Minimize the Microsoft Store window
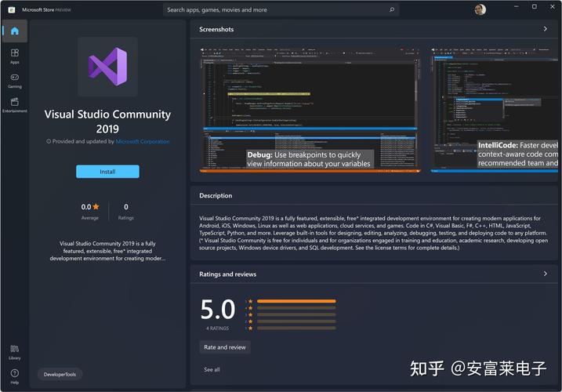 pos(517,6)
